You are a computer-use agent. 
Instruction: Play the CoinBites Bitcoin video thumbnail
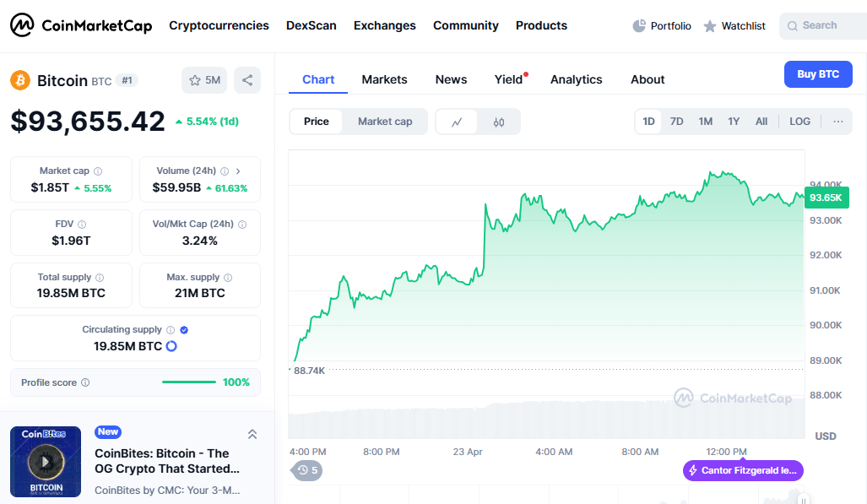pos(46,462)
